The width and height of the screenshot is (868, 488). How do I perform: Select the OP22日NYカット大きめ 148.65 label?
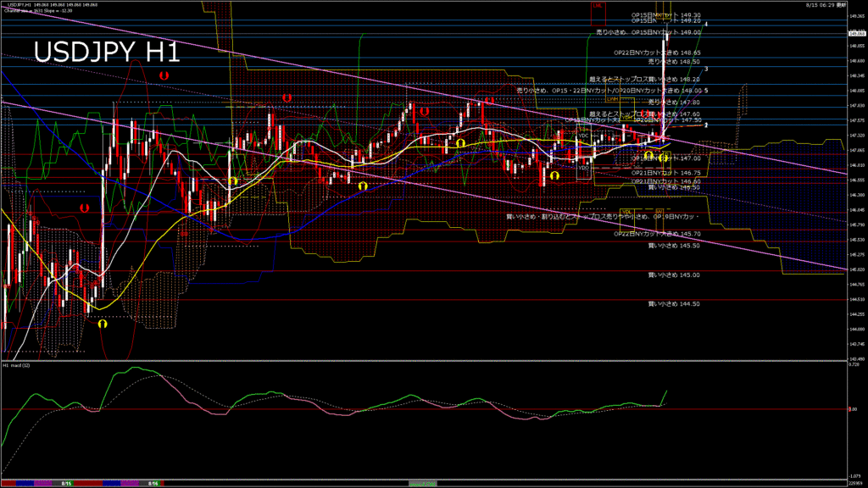pyautogui.click(x=657, y=52)
